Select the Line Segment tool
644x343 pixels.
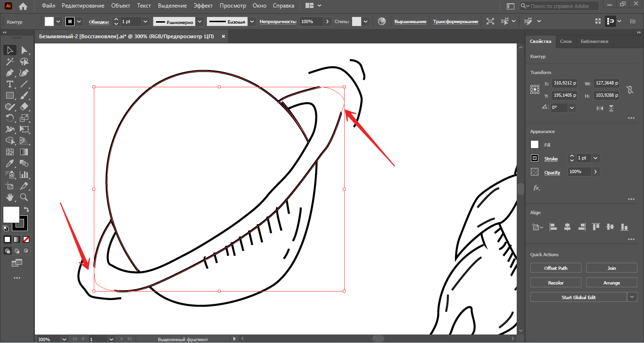(x=24, y=84)
